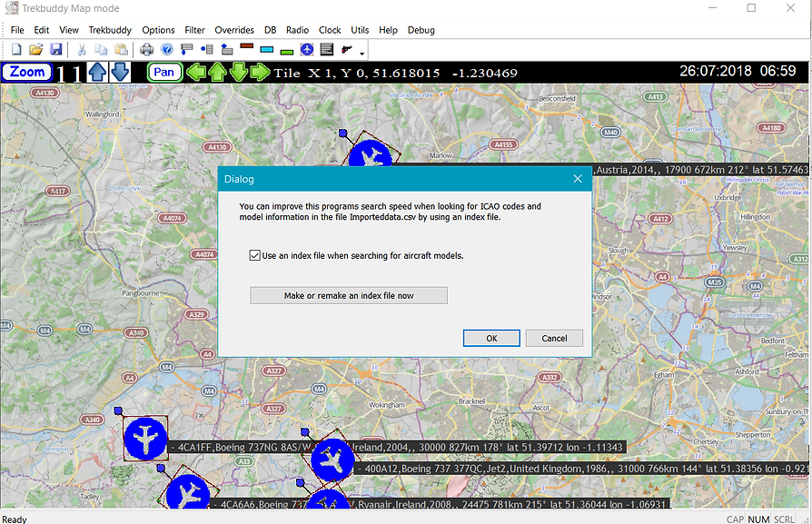This screenshot has width=812, height=524.
Task: Click the Zoom button
Action: point(27,72)
